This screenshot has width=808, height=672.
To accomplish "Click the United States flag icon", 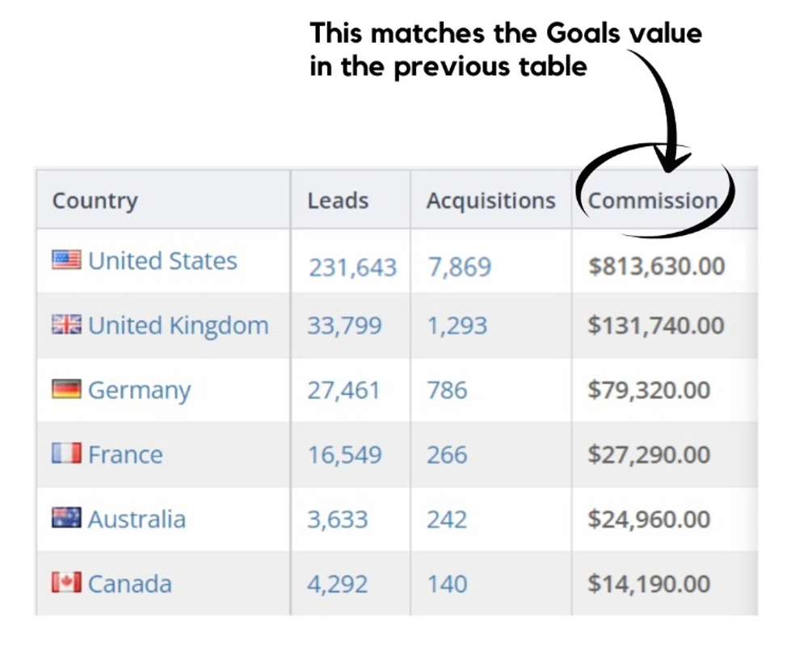I will [x=66, y=260].
